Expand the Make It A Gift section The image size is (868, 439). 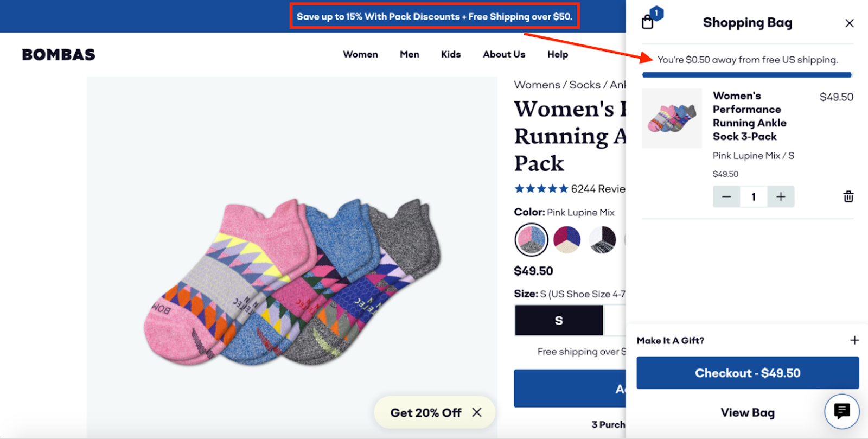(x=854, y=340)
